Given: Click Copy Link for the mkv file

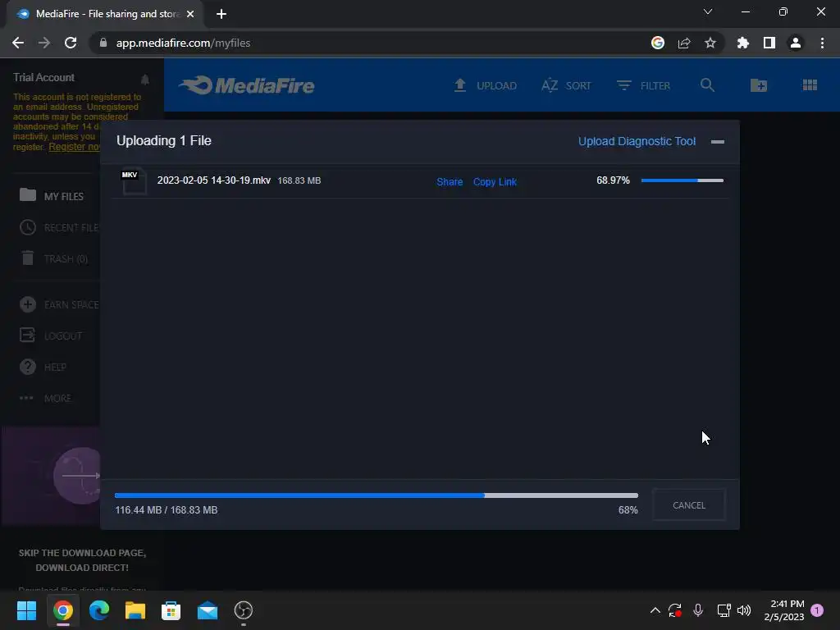Looking at the screenshot, I should point(495,181).
